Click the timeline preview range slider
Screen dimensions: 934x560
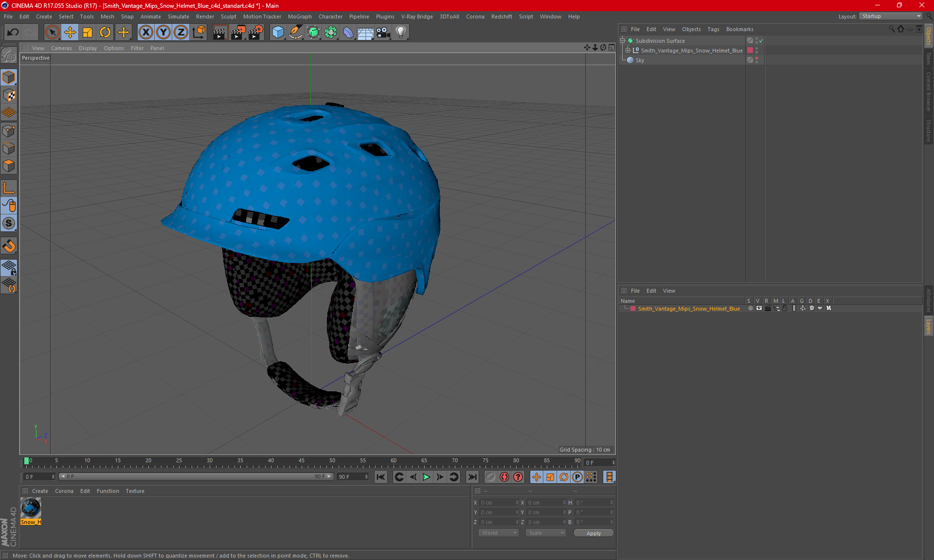click(196, 476)
